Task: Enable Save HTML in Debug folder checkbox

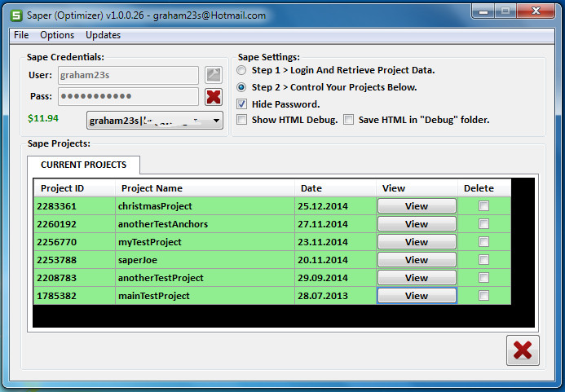Action: tap(348, 120)
